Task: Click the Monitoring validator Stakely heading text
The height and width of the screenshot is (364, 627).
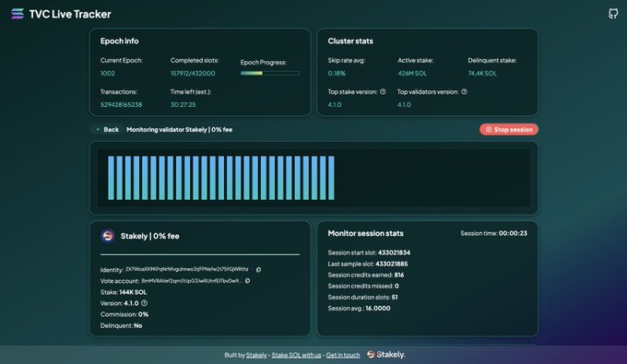Action: 179,129
